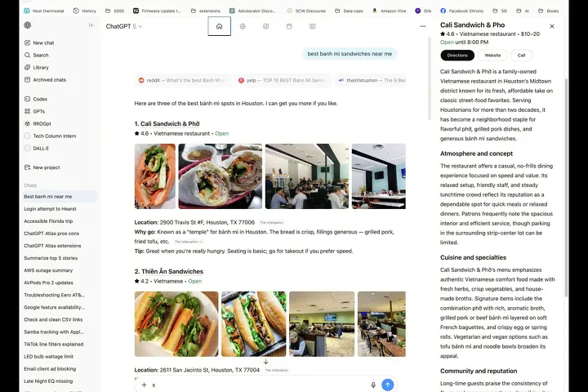Select the ChatGPT Atlas pros cons chat
This screenshot has height=392, width=588.
(x=51, y=234)
